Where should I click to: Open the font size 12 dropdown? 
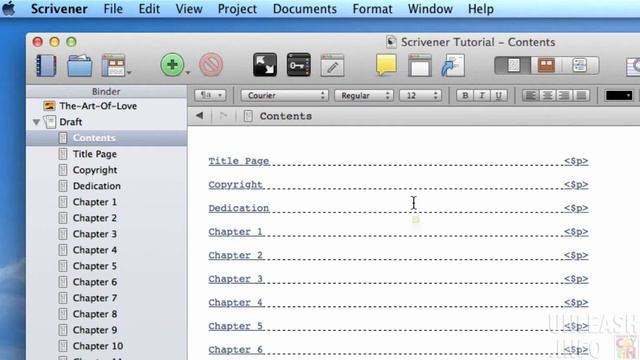click(420, 96)
